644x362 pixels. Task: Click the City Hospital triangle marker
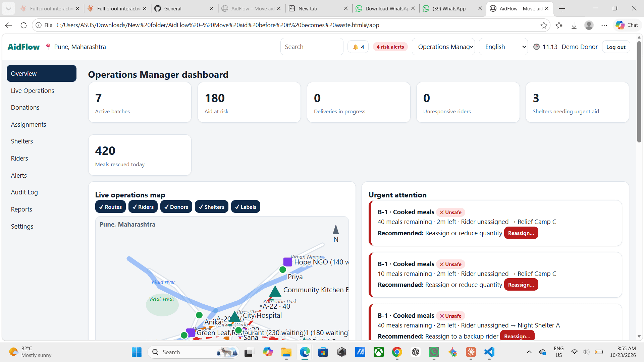(234, 316)
